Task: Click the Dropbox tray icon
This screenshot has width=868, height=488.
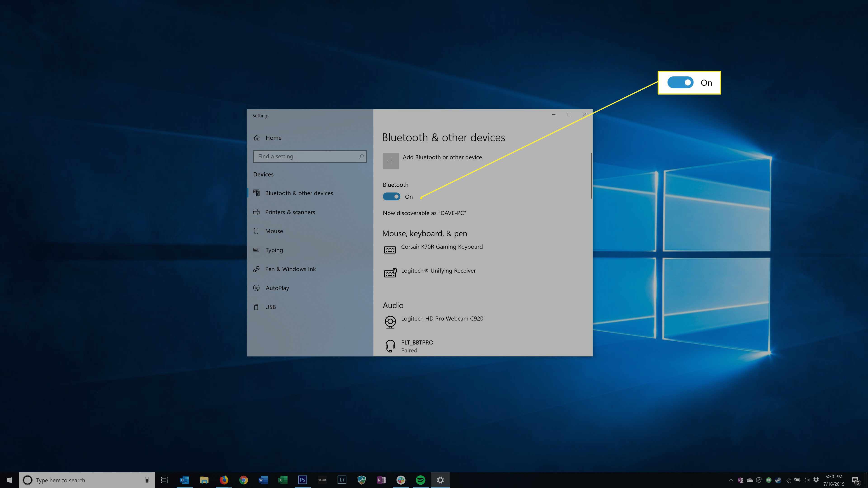Action: 816,480
